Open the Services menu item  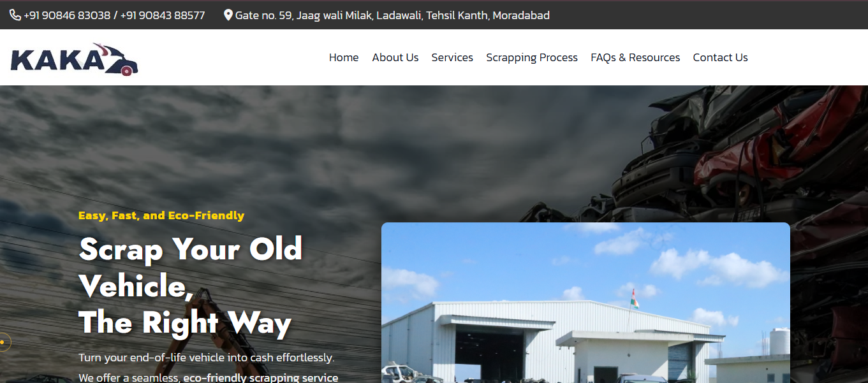tap(452, 57)
